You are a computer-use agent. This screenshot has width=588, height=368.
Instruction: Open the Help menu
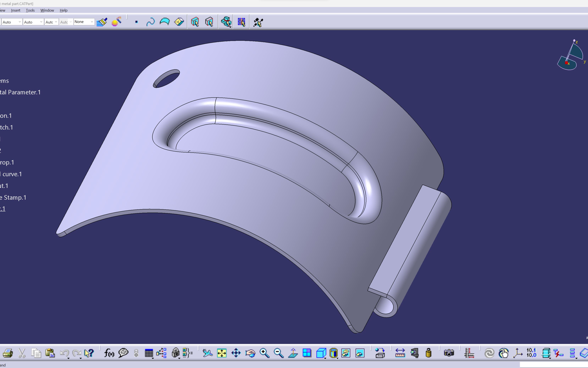(63, 10)
